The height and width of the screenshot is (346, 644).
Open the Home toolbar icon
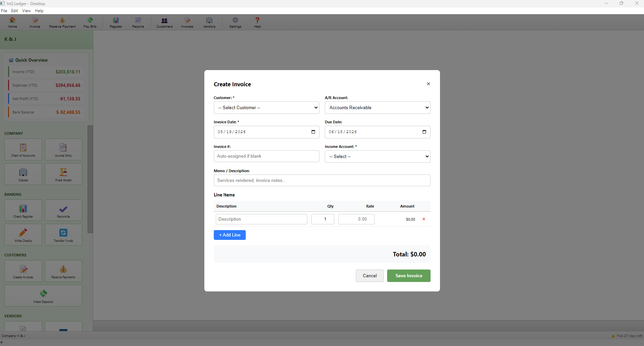click(x=12, y=22)
